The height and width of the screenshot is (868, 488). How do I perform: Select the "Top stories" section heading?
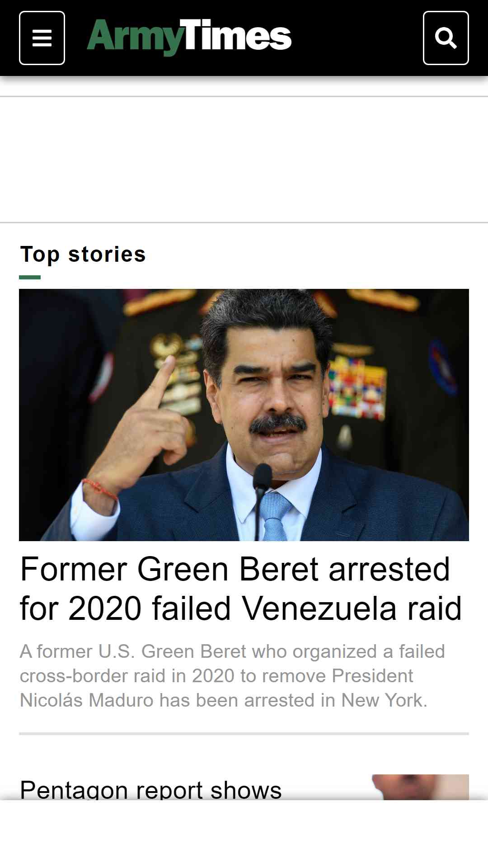(x=83, y=255)
